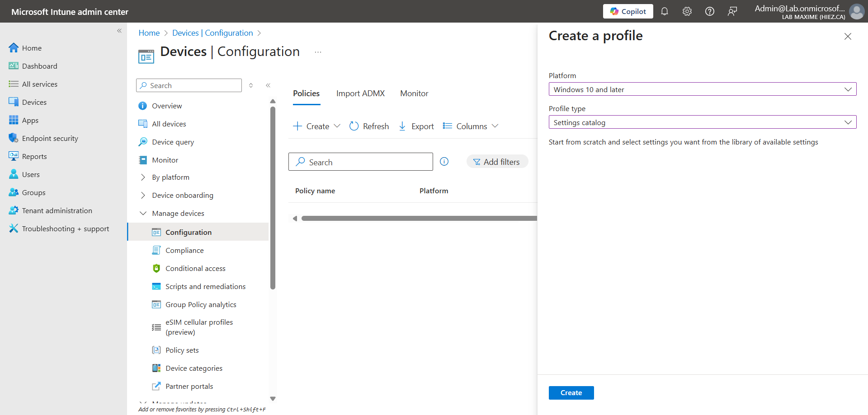Viewport: 868px width, 415px height.
Task: Open the settings gear in header
Action: coord(687,11)
